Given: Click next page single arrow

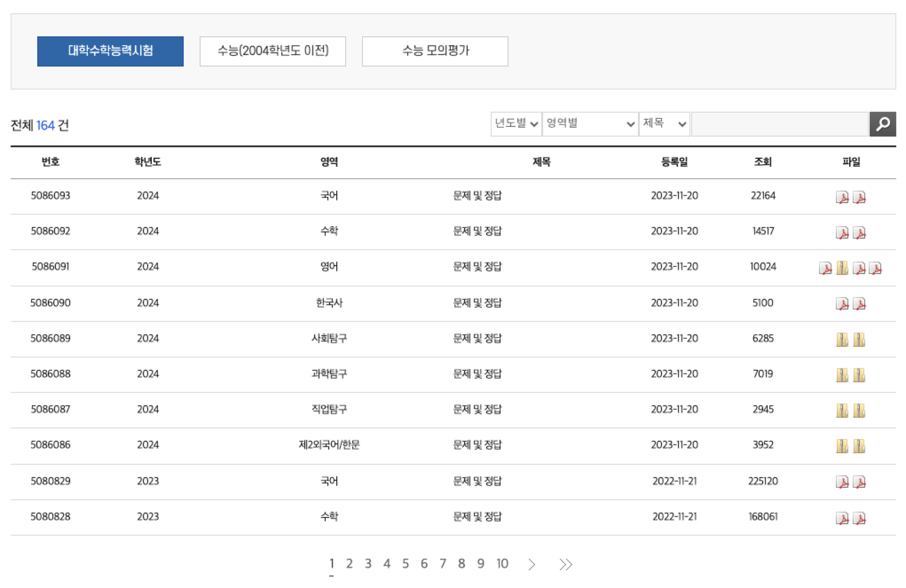Looking at the screenshot, I should (532, 564).
